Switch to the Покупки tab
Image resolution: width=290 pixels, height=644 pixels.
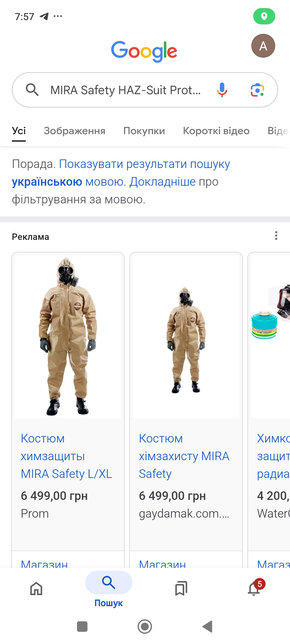[x=144, y=131]
